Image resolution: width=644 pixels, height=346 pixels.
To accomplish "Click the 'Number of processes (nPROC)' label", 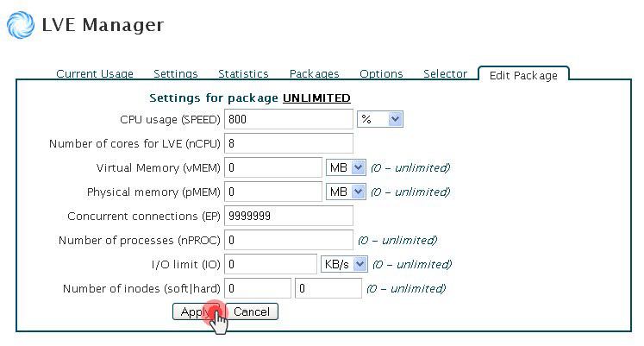I will tap(140, 241).
